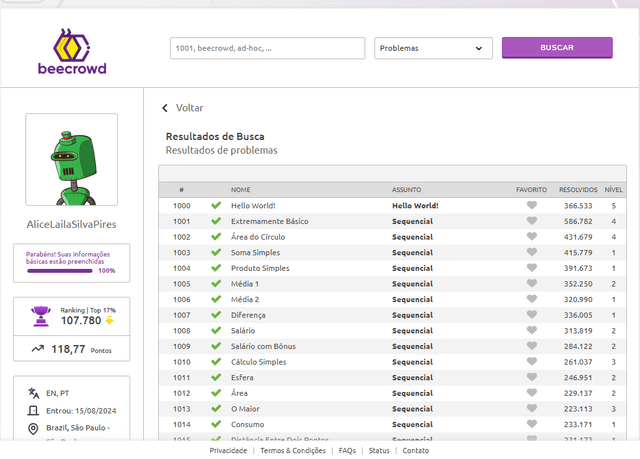Favorite the Salário problem row 1008
The height and width of the screenshot is (459, 640).
point(531,330)
